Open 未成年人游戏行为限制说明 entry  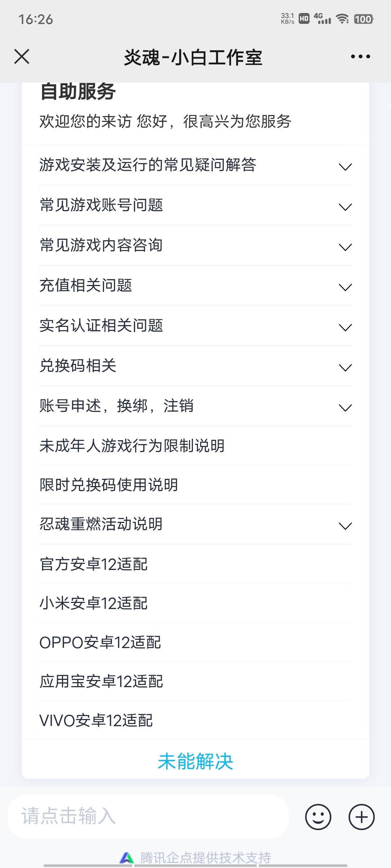pyautogui.click(x=195, y=446)
